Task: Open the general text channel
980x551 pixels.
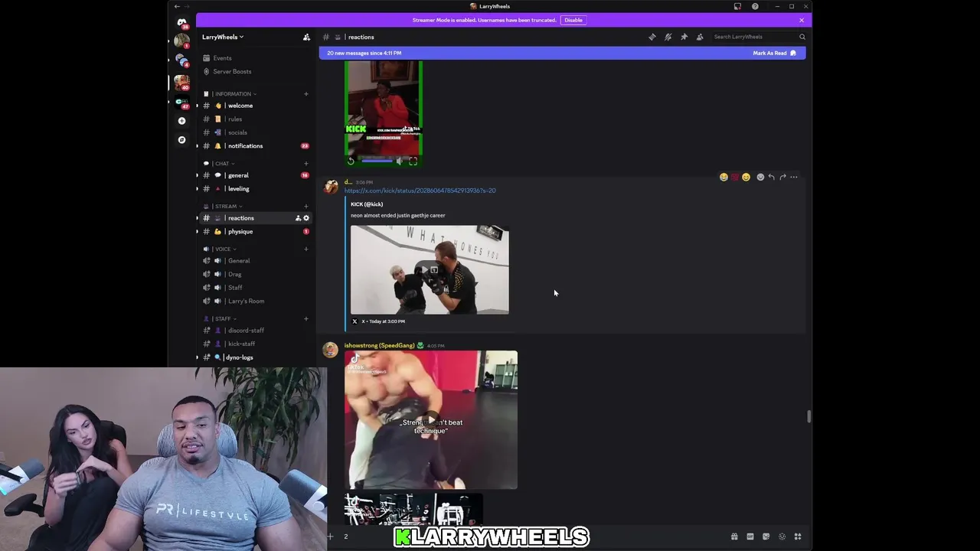Action: [x=255, y=175]
